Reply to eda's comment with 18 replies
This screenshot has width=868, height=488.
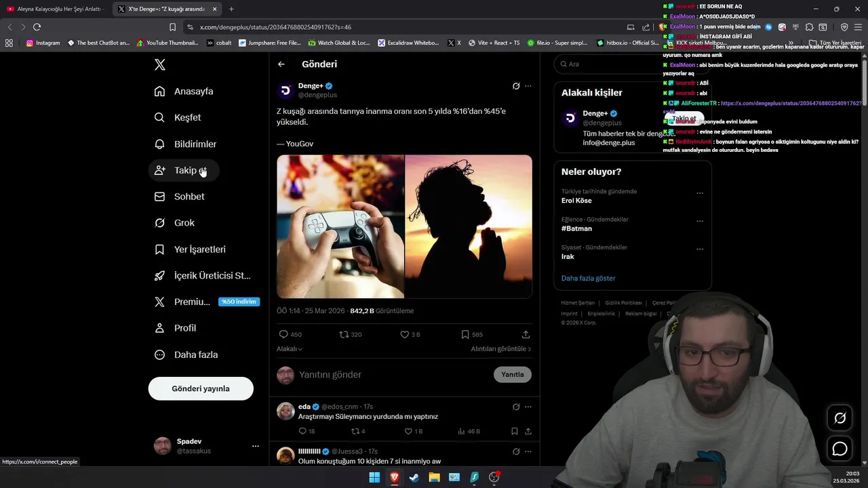coord(307,431)
